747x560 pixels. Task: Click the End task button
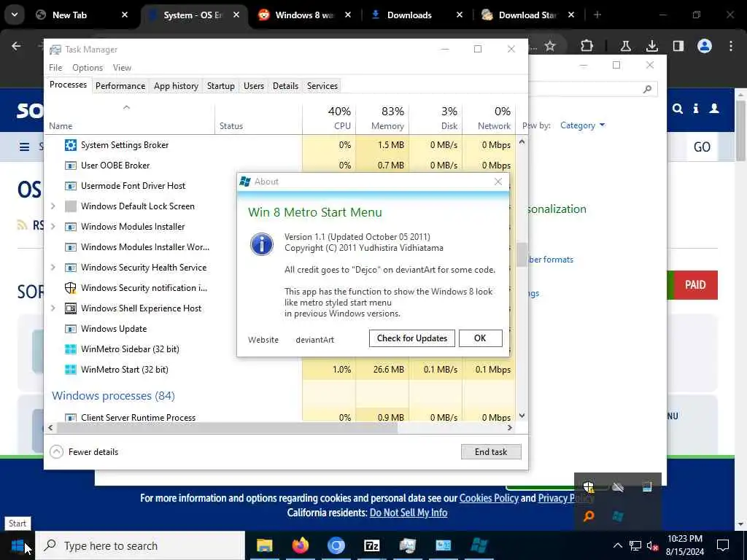491,452
